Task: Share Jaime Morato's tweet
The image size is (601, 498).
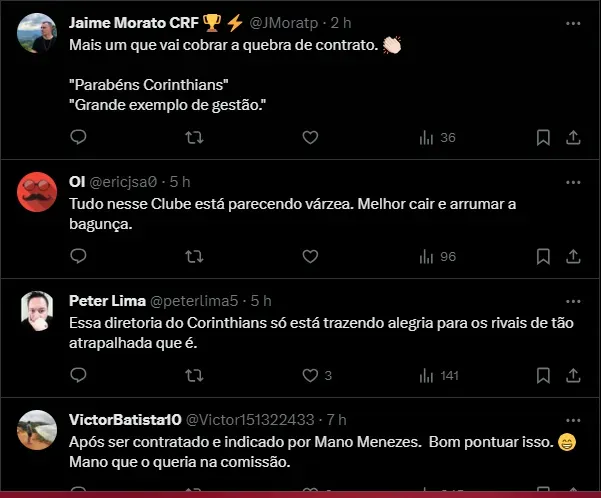Action: click(573, 137)
